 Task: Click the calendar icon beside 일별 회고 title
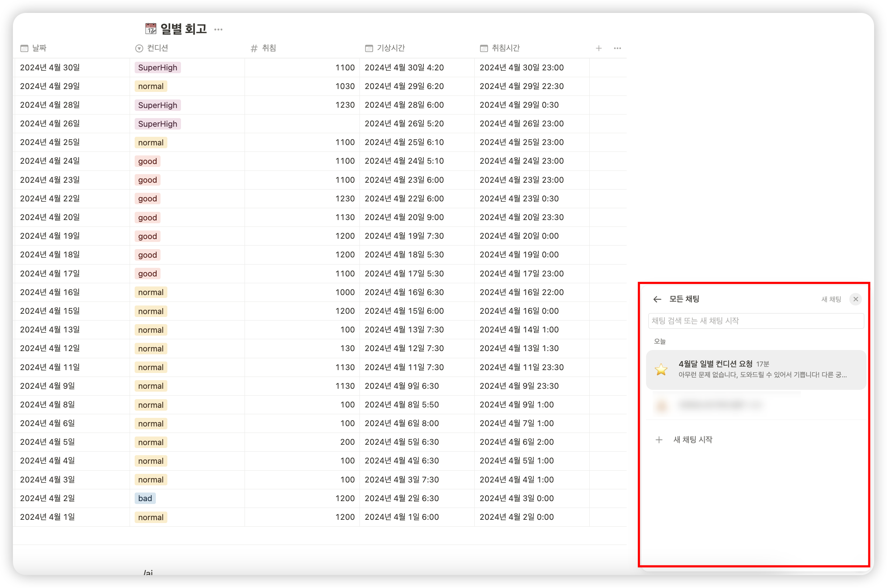click(151, 28)
